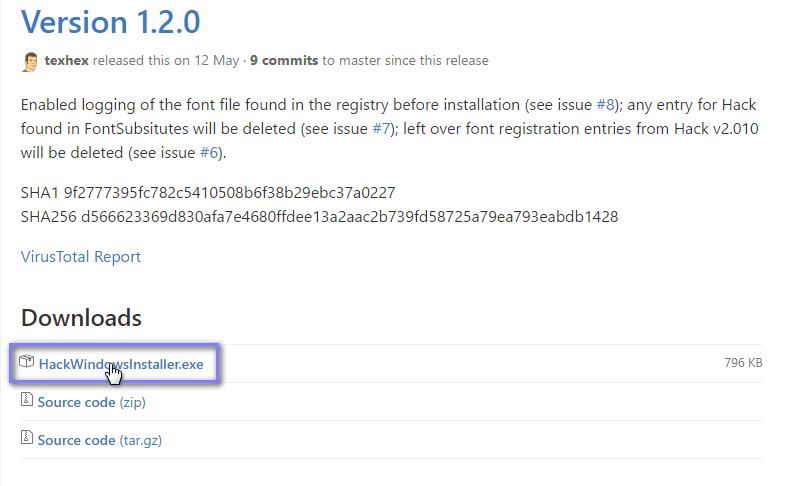This screenshot has width=785, height=486.
Task: Click the 12 May release date
Action: [216, 61]
